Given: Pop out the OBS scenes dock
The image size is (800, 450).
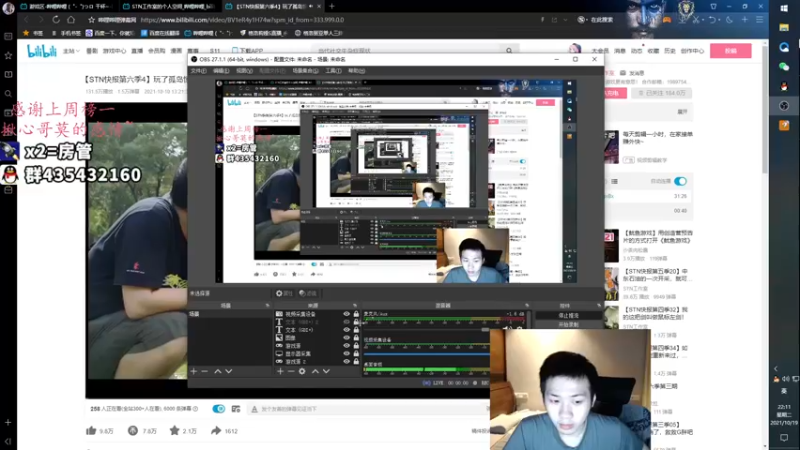Looking at the screenshot, I should coord(267,306).
